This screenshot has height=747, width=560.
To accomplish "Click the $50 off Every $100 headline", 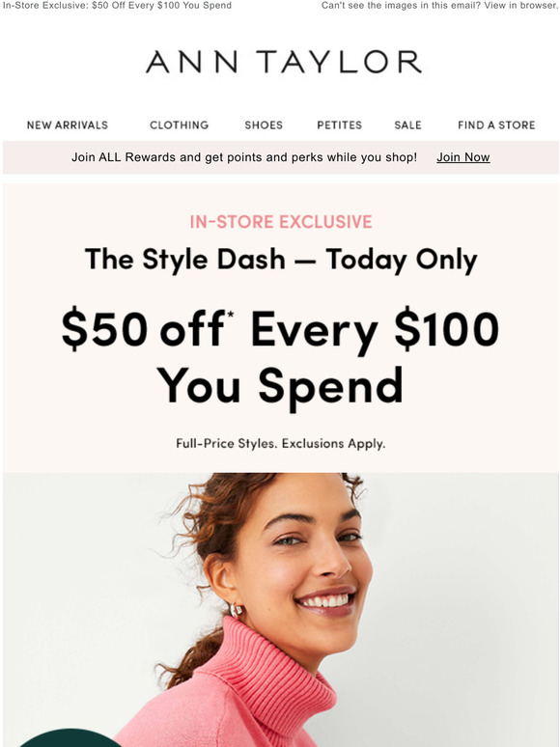I will (x=280, y=330).
